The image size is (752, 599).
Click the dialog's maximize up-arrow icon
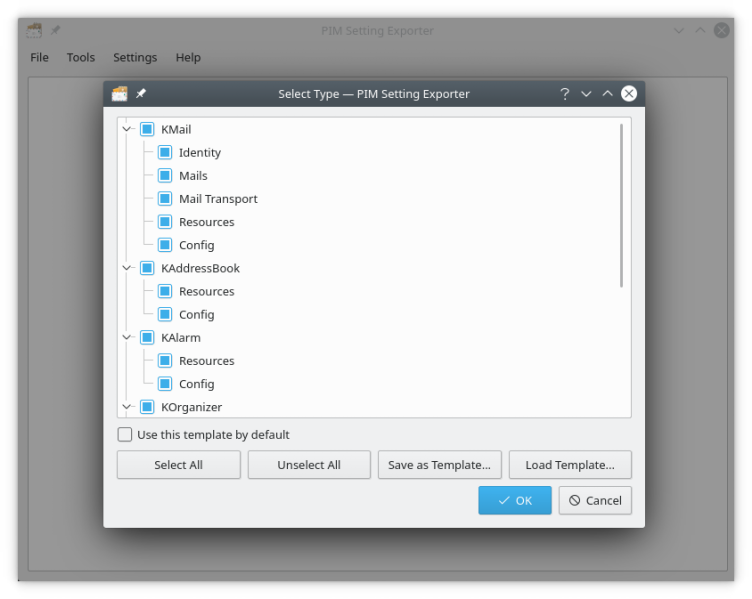point(607,94)
